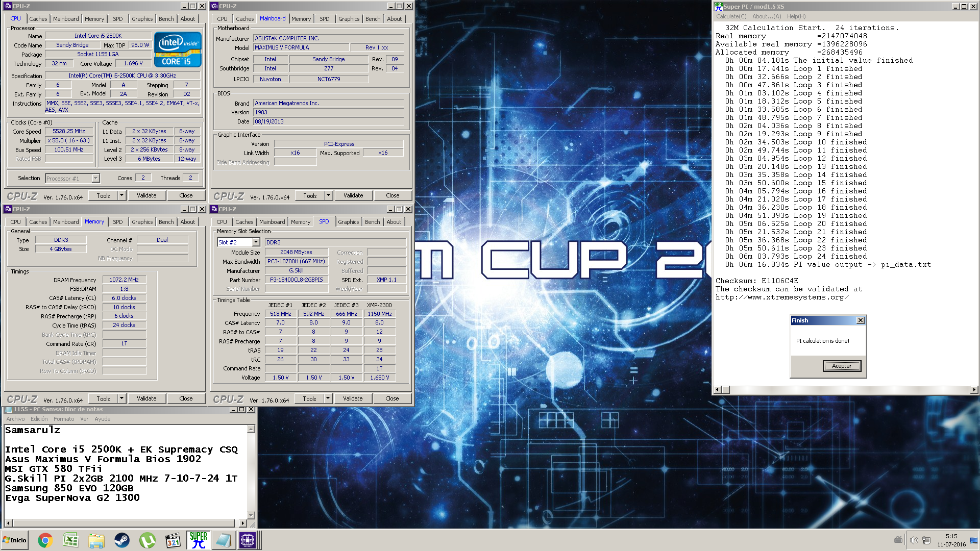980x551 pixels.
Task: Click Notepad horizontal scrollbar right arrow
Action: [x=242, y=523]
